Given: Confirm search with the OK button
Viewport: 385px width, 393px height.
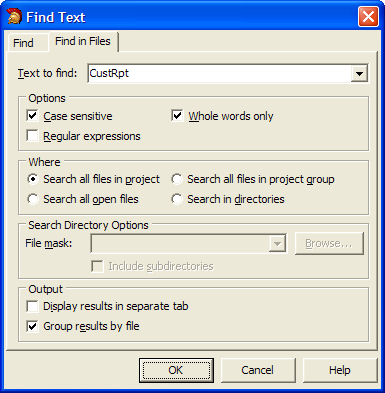Looking at the screenshot, I should (x=176, y=370).
